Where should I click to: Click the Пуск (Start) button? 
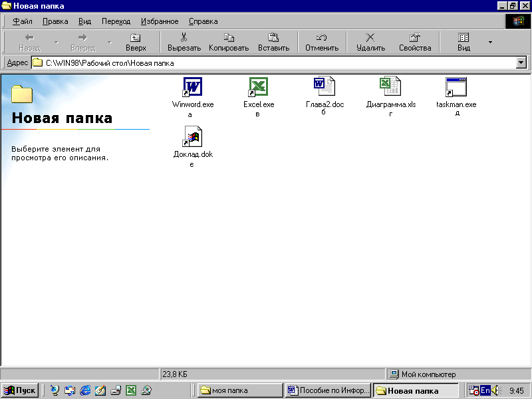click(20, 390)
